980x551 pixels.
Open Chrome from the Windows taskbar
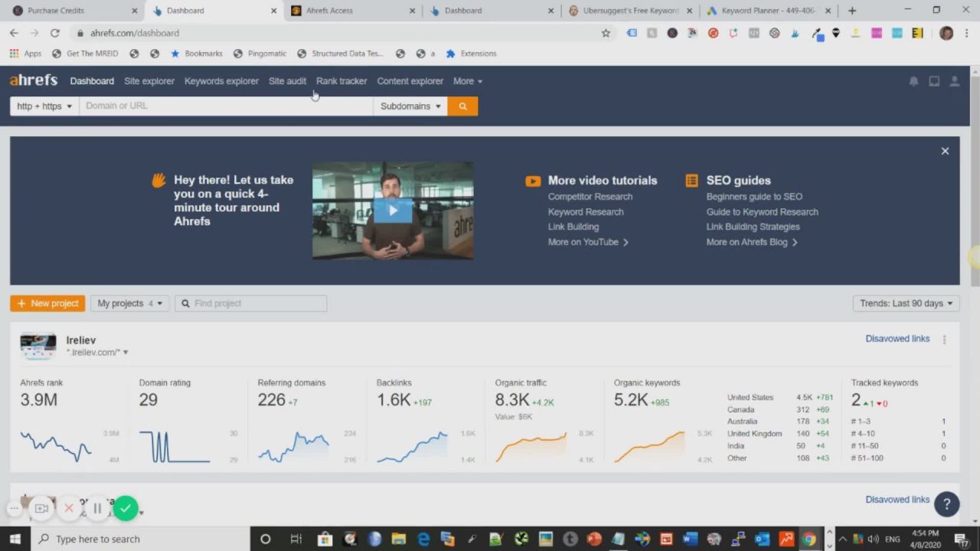point(808,539)
